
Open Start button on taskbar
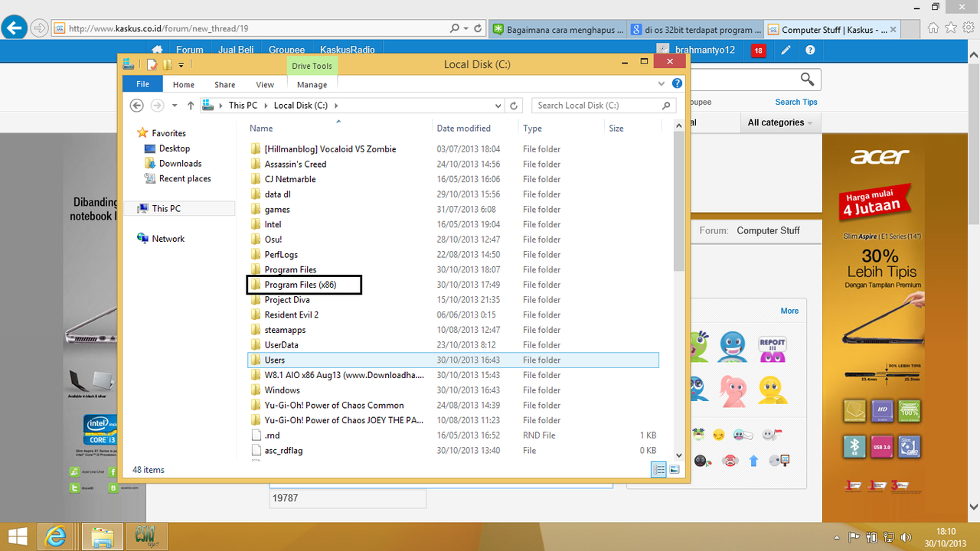17,536
